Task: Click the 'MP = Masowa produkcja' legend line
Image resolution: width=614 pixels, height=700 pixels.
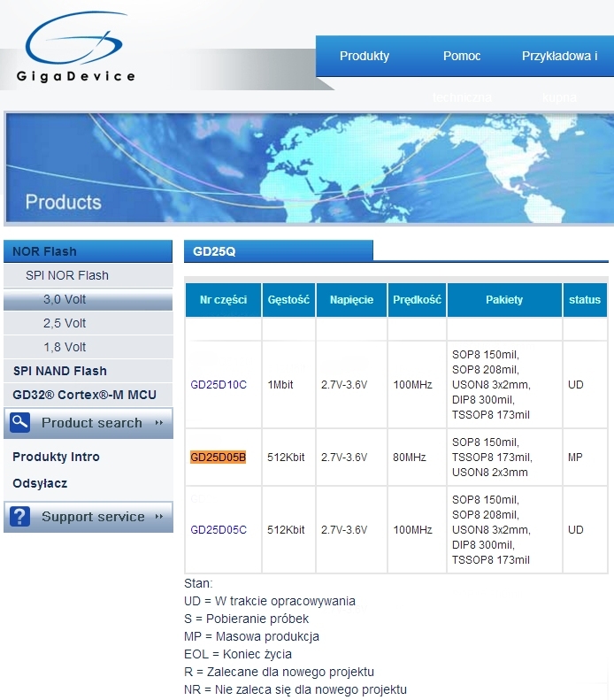Action: coord(251,636)
